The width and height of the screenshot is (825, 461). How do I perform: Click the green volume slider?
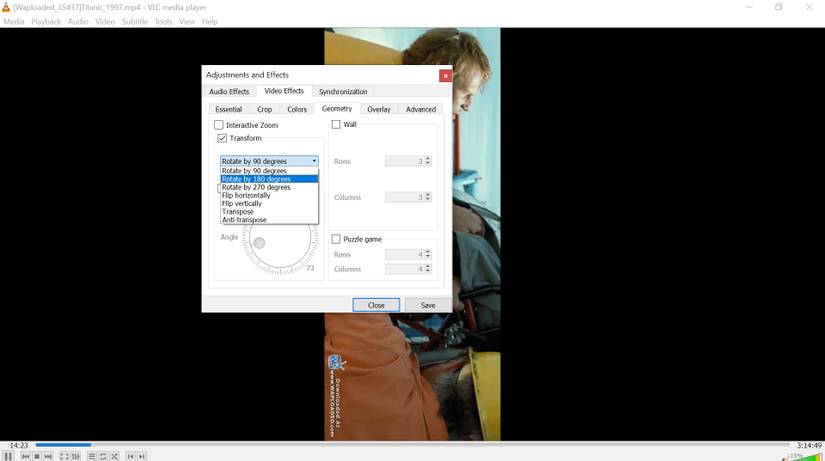point(803,456)
